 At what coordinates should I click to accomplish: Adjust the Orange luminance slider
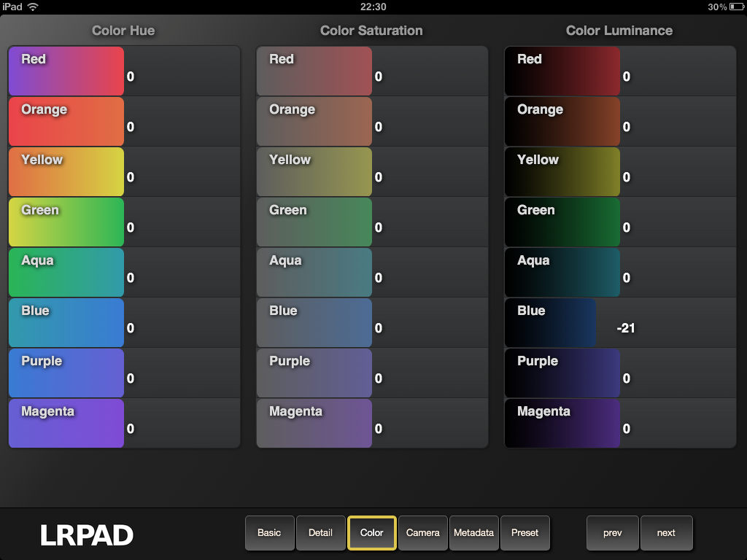(620, 122)
